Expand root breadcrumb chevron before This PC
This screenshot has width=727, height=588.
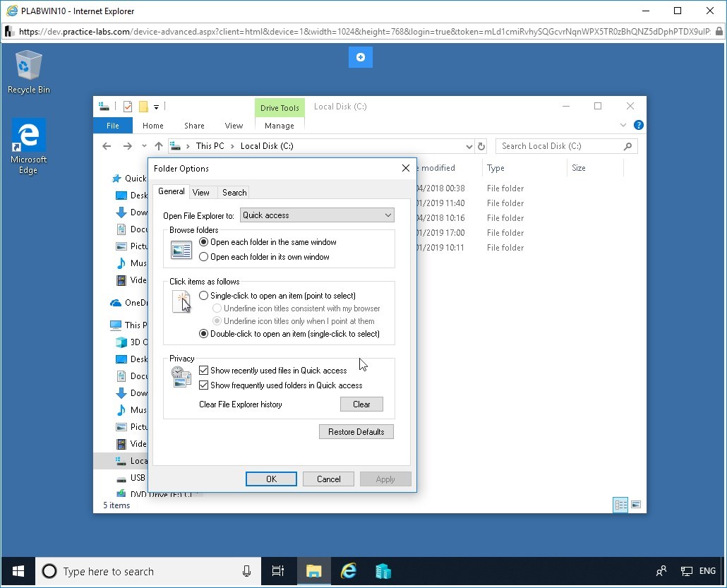[x=188, y=147]
